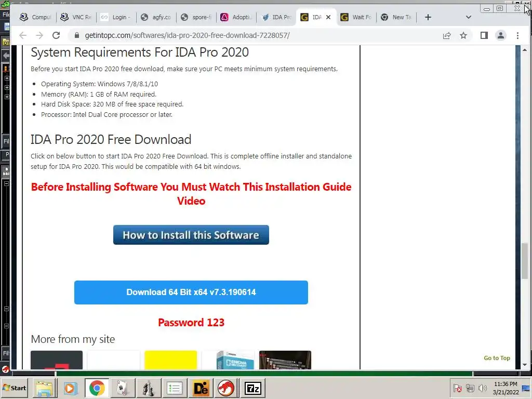Switch to the VNC Re tab
532x399 pixels.
pyautogui.click(x=76, y=17)
